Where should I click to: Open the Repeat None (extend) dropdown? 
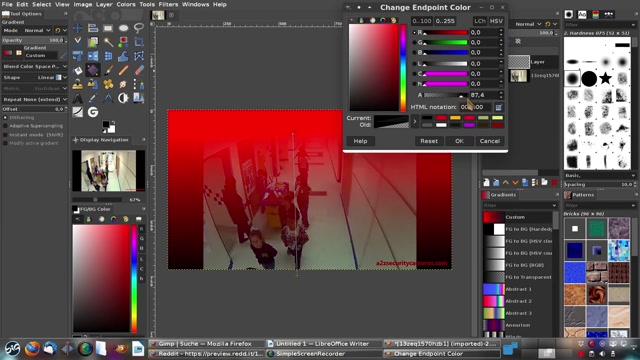(x=35, y=99)
